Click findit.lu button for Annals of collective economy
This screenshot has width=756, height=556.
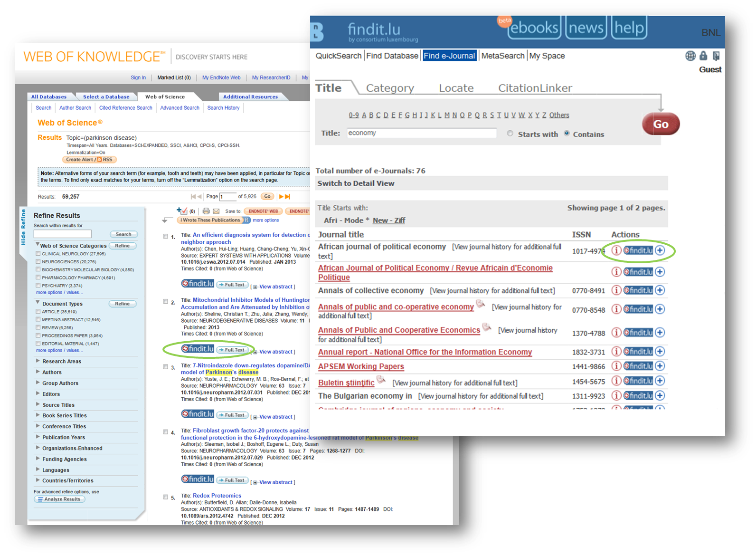click(x=638, y=290)
